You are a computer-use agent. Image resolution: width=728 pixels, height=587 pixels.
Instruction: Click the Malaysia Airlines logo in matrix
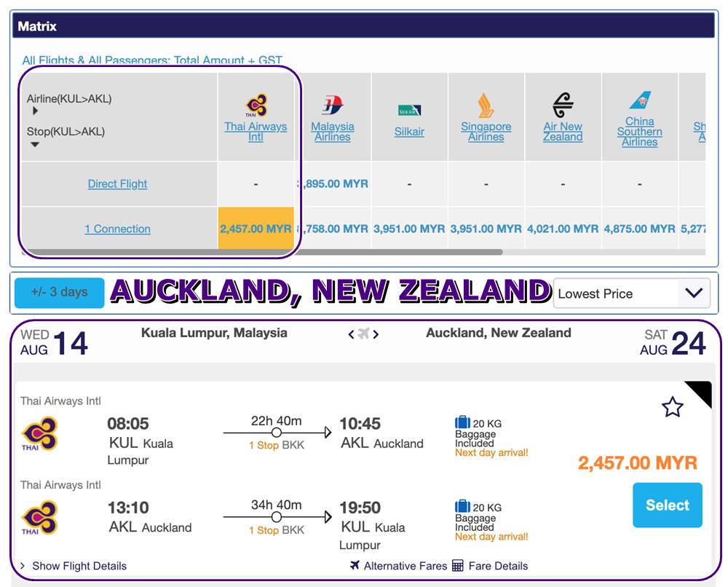pyautogui.click(x=333, y=104)
